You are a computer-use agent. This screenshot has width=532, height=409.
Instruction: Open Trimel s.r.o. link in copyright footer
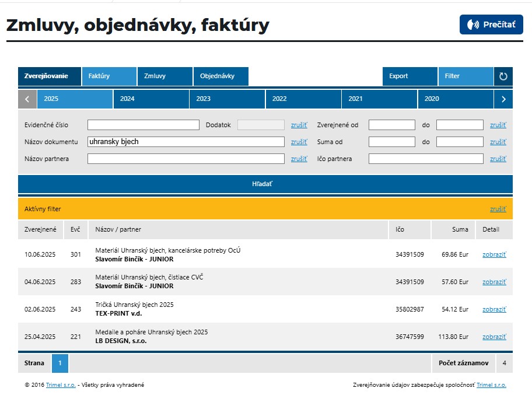pyautogui.click(x=61, y=385)
